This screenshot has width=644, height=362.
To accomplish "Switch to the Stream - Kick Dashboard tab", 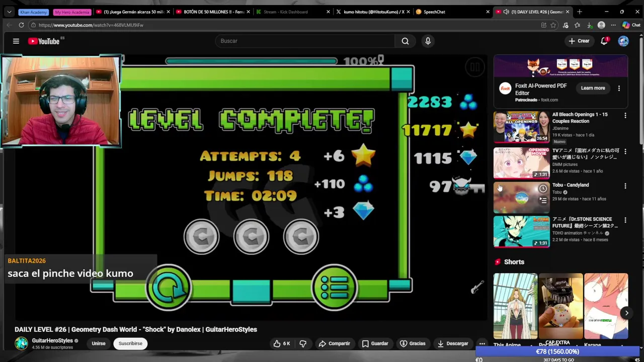I will [x=293, y=12].
